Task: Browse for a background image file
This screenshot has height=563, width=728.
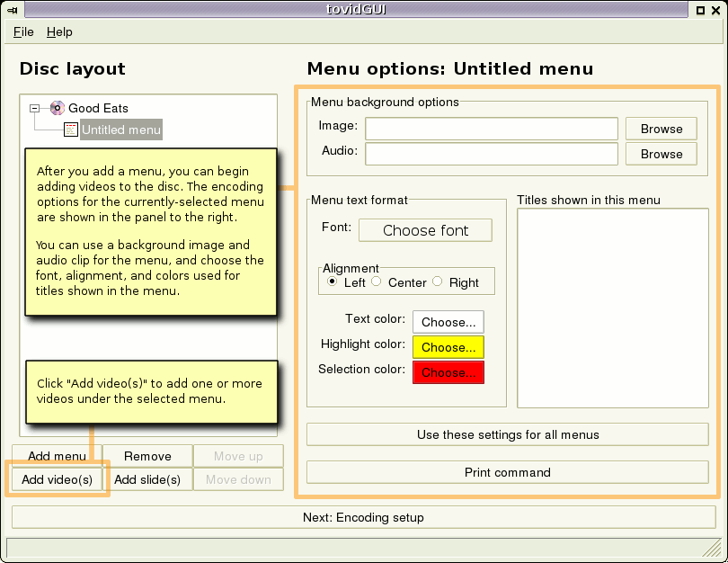Action: (661, 129)
